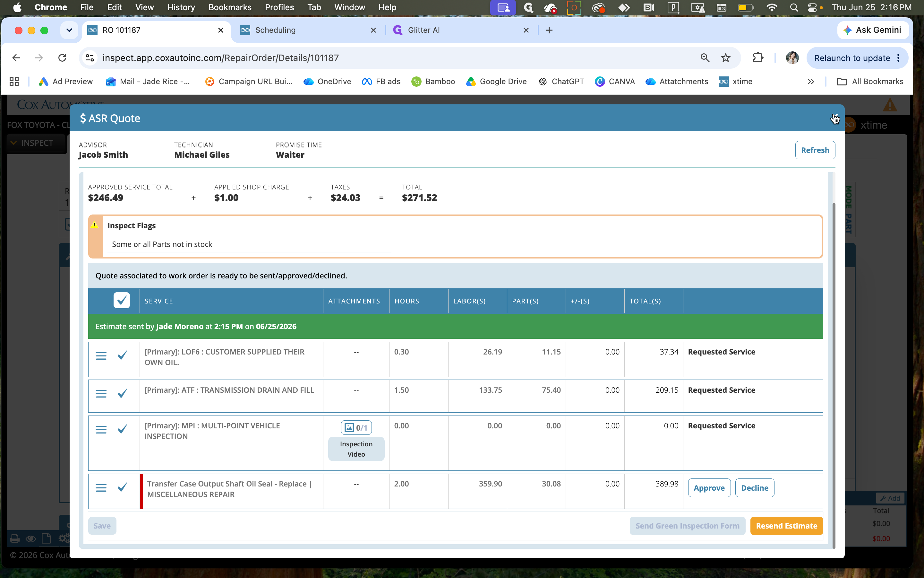Viewport: 924px width, 578px height.
Task: Decline the Transfer Case Output Shaft service
Action: click(x=754, y=488)
